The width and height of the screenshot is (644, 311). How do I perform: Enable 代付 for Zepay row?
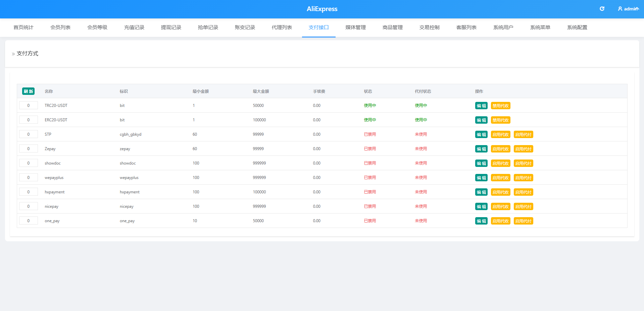click(523, 149)
